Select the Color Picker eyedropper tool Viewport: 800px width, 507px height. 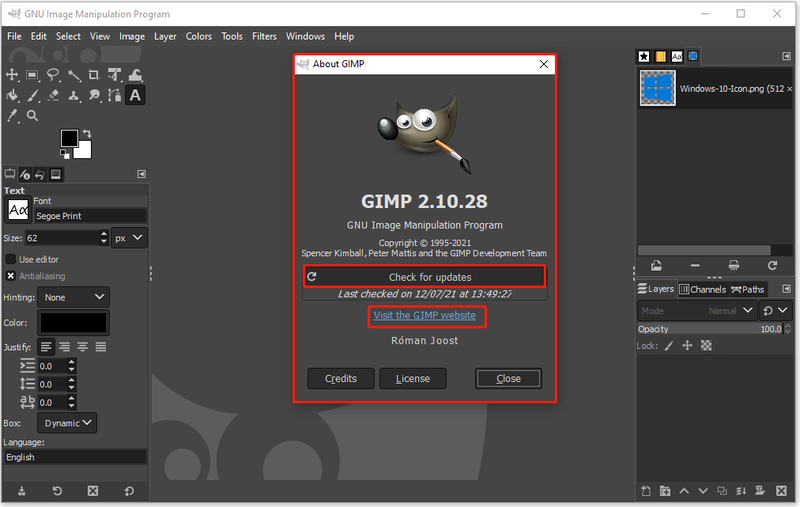point(12,116)
